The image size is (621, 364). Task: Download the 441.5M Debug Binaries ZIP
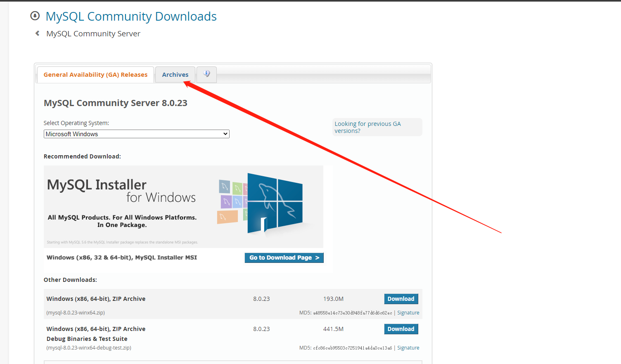(x=401, y=329)
